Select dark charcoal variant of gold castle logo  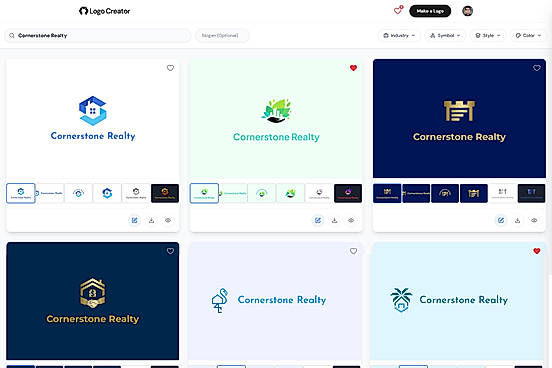click(x=532, y=193)
